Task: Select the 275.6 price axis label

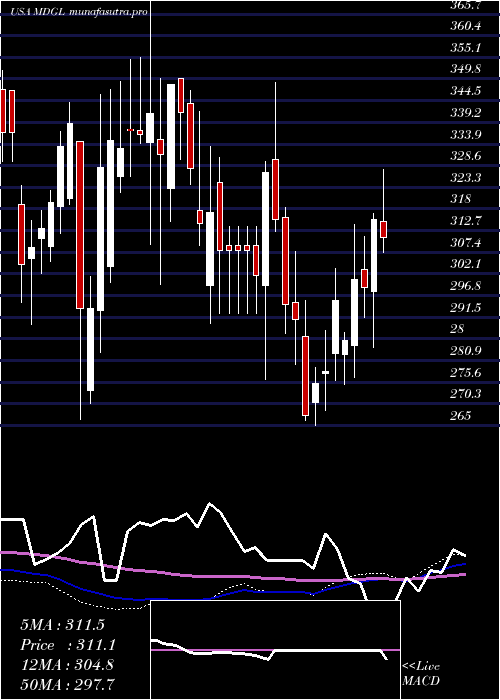Action: tap(466, 372)
